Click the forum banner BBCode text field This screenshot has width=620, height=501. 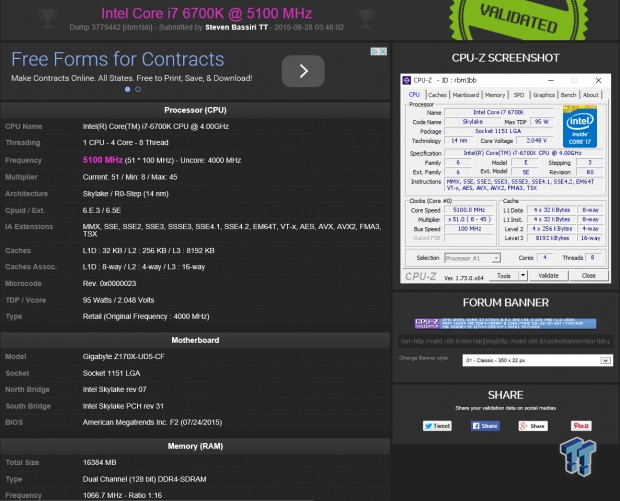pos(505,341)
